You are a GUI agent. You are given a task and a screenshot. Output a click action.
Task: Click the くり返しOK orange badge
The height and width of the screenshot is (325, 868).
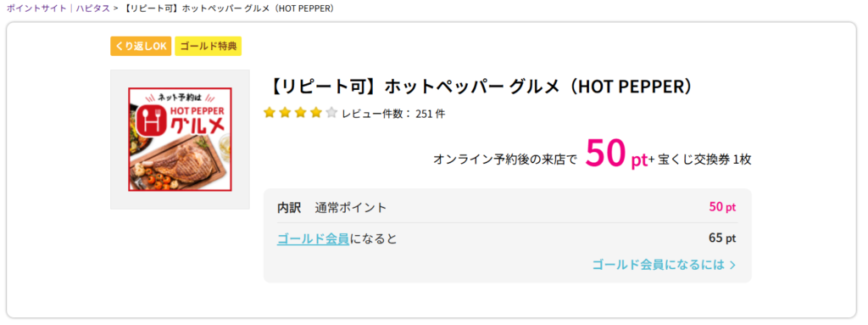pyautogui.click(x=142, y=47)
